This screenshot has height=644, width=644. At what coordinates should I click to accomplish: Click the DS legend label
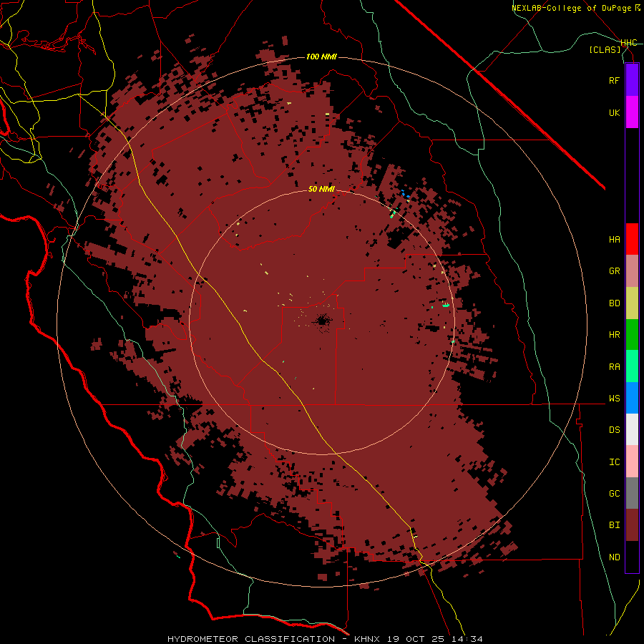[x=614, y=430]
